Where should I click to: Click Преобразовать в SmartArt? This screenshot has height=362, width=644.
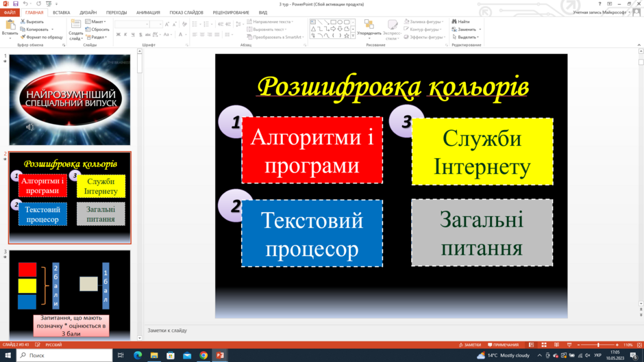coord(275,37)
